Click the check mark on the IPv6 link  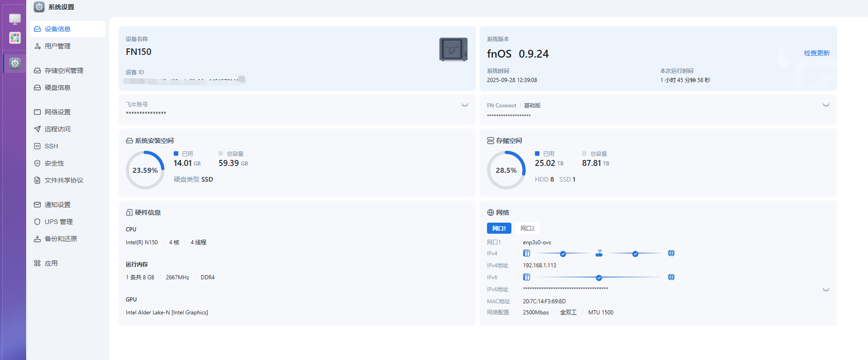tap(599, 277)
